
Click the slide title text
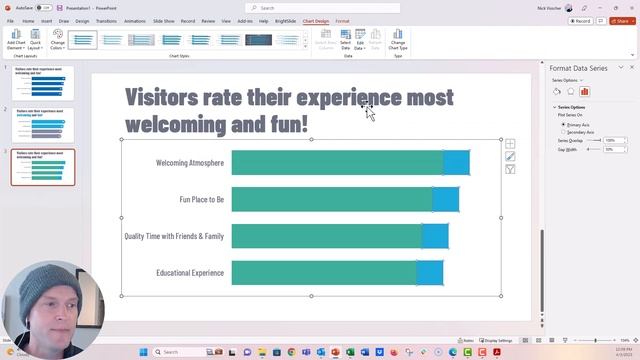click(289, 110)
